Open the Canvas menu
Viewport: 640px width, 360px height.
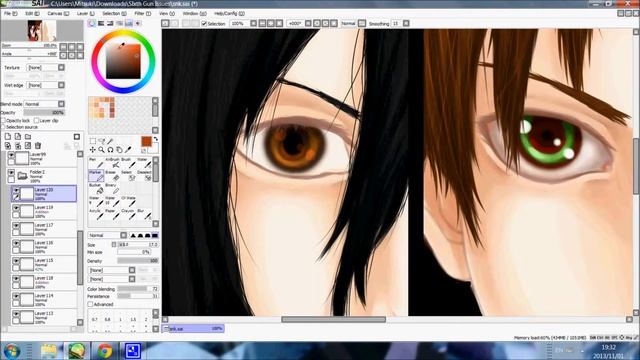(x=58, y=13)
